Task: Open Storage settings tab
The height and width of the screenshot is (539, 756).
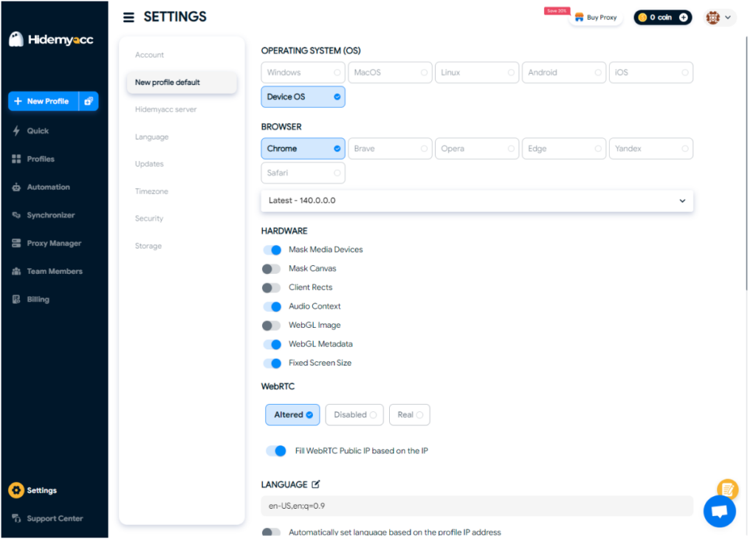Action: pyautogui.click(x=148, y=246)
